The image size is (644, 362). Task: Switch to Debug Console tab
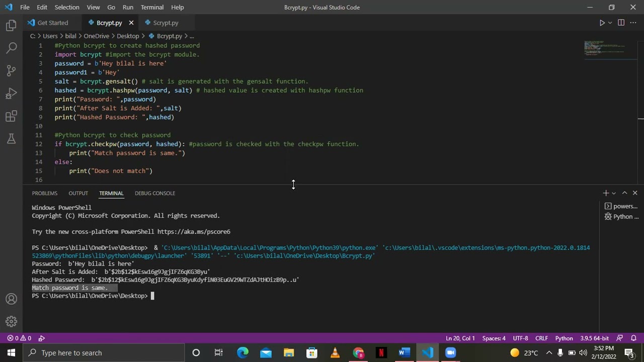point(155,193)
